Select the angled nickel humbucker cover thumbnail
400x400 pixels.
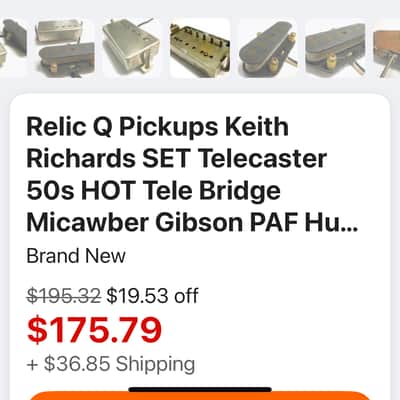132,48
